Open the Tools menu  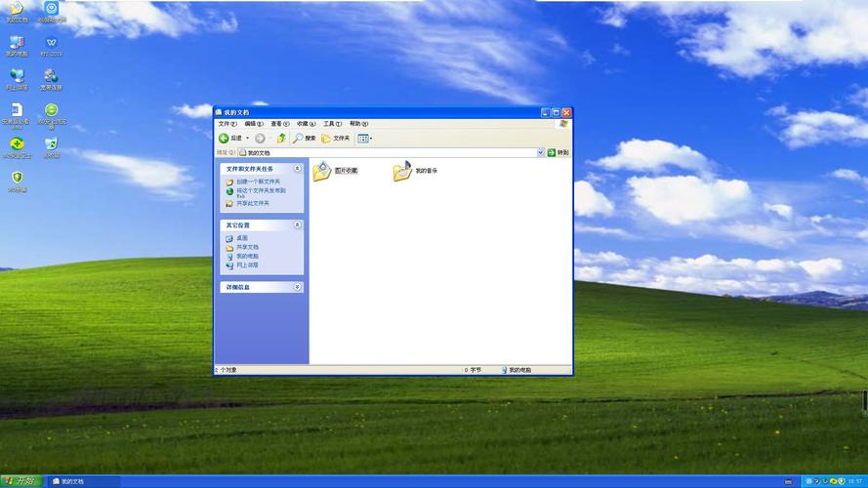(x=332, y=124)
